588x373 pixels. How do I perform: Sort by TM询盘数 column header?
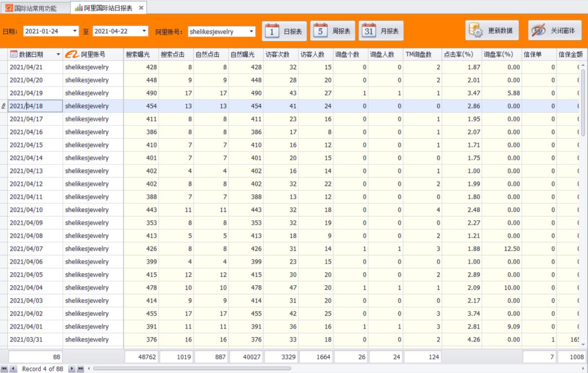point(422,54)
